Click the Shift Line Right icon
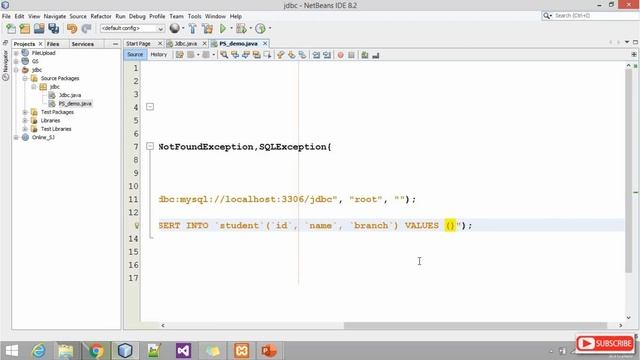Image resolution: width=640 pixels, height=360 pixels. 327,55
